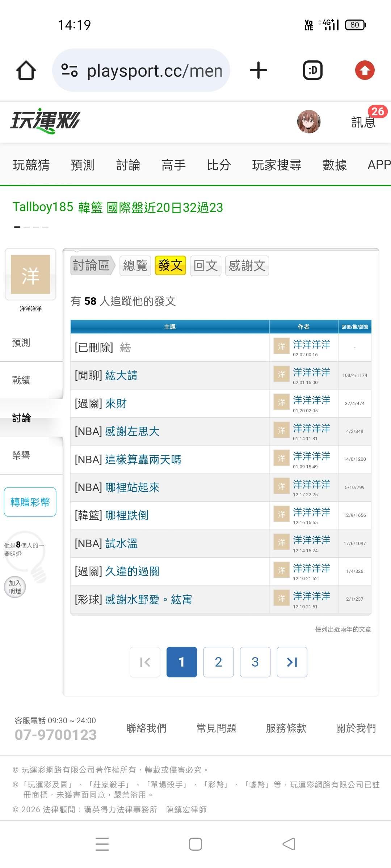The height and width of the screenshot is (868, 391).
Task: Tap the red upload arrow browser icon
Action: [x=365, y=70]
